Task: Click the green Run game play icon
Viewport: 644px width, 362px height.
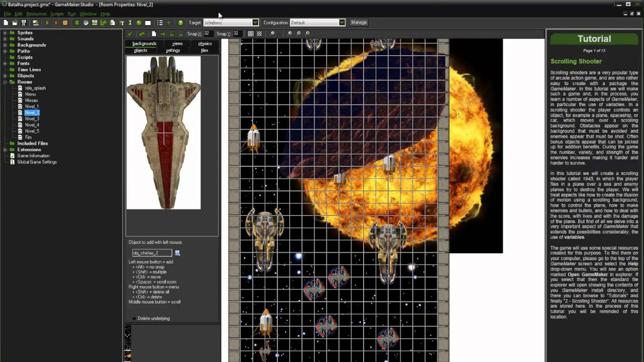Action: click(x=47, y=23)
